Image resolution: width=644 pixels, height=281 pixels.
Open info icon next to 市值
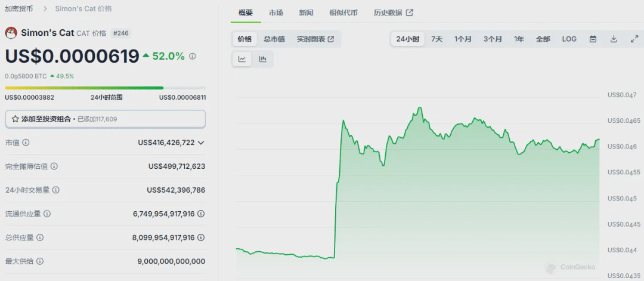pyautogui.click(x=26, y=143)
